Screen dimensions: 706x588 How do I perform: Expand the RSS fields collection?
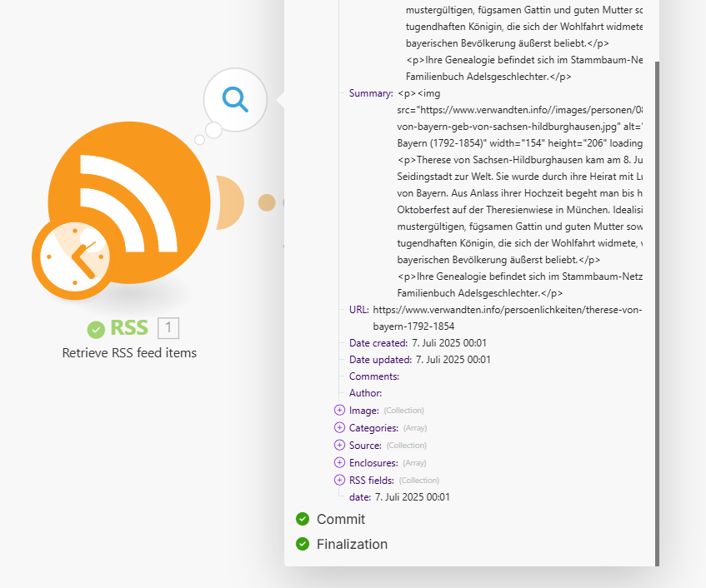click(x=339, y=480)
